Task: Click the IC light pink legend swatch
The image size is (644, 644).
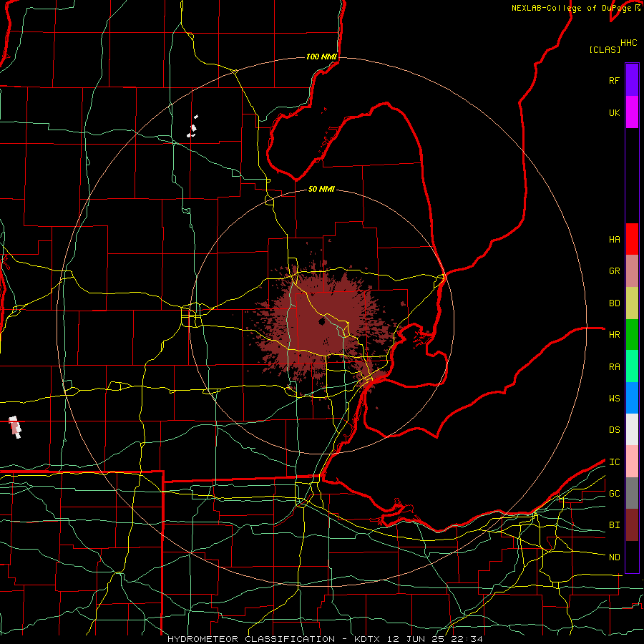Action: (632, 462)
